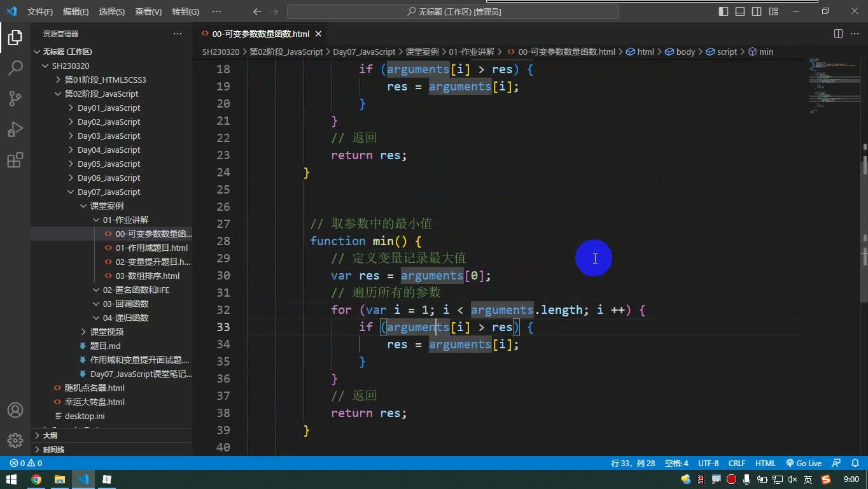Open 03-数组排序.html file

[111, 276]
